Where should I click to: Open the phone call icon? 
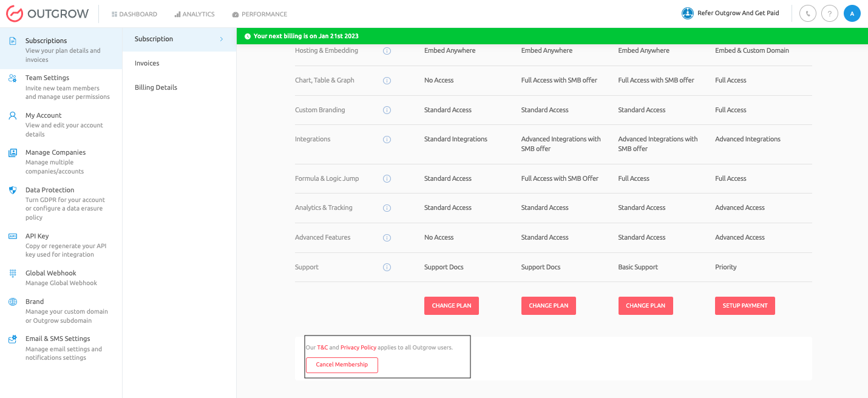(x=808, y=13)
